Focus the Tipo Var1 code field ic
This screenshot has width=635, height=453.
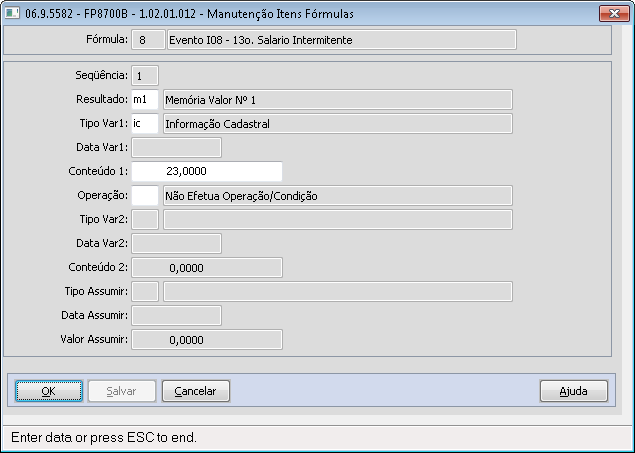145,123
